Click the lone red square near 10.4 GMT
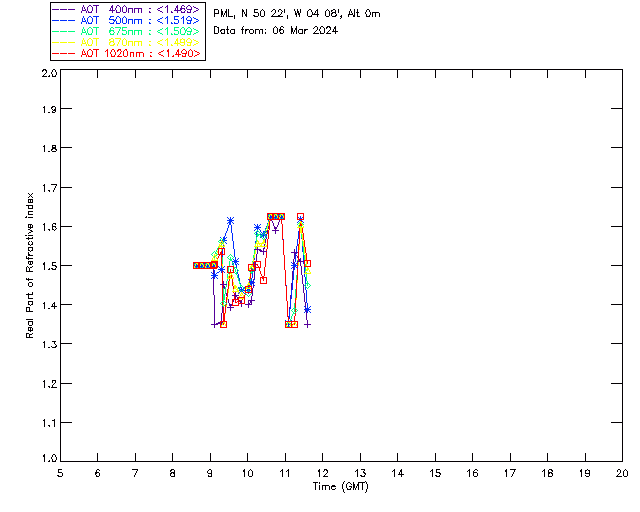 (263, 280)
